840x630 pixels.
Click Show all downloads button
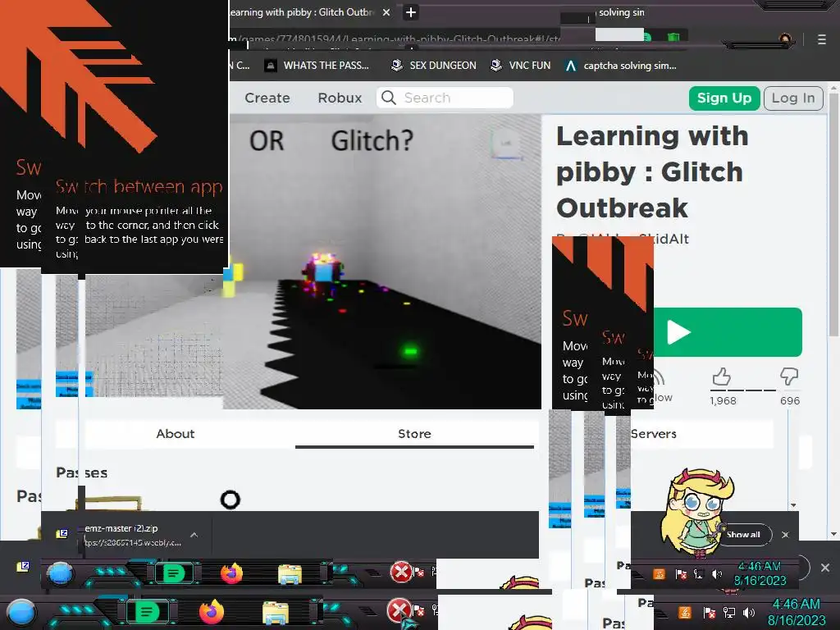[743, 535]
